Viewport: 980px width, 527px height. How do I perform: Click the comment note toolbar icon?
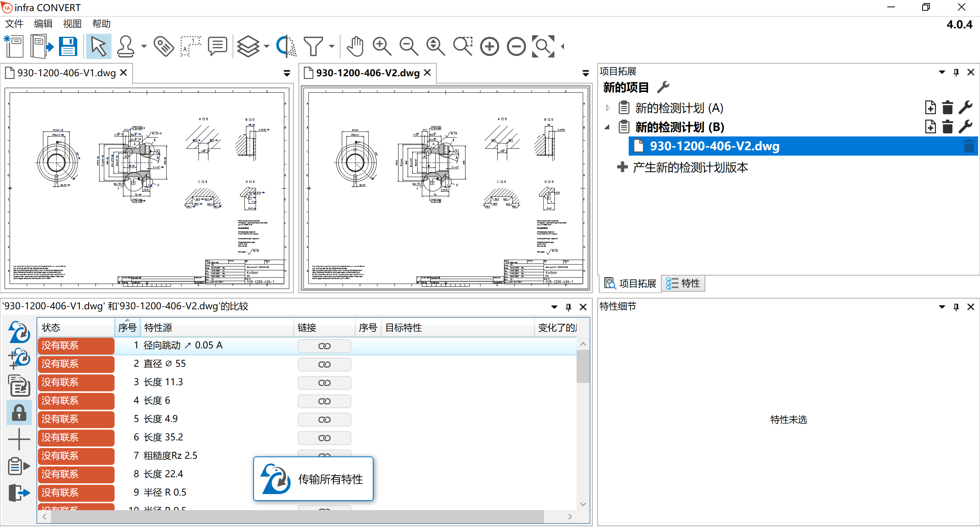point(217,46)
